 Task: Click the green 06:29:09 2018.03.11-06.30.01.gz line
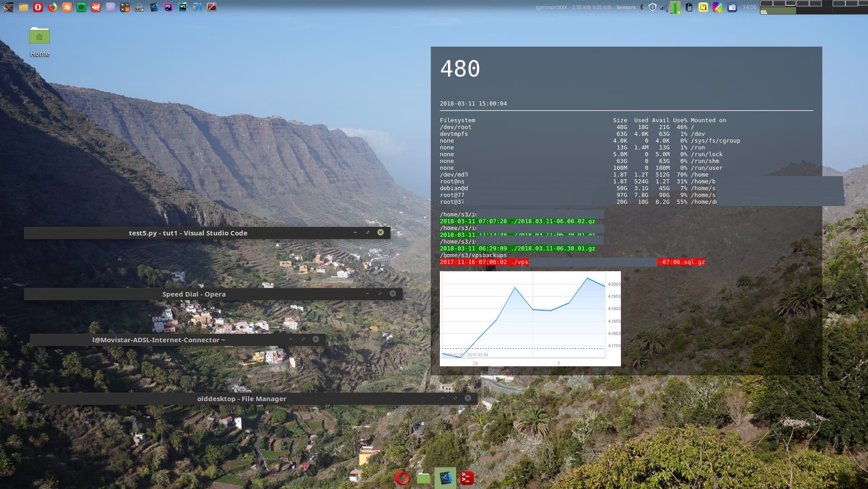point(518,249)
